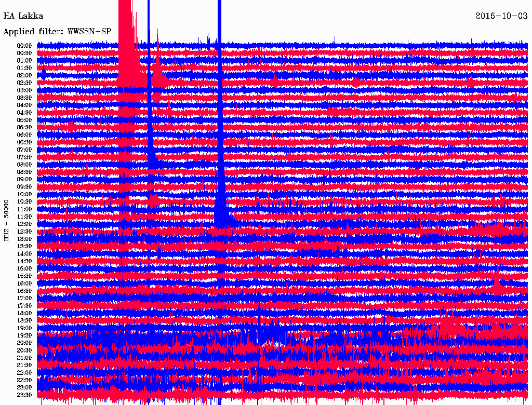532x405 pixels.
Task: Select the 10:30 time label
Action: pyautogui.click(x=24, y=201)
